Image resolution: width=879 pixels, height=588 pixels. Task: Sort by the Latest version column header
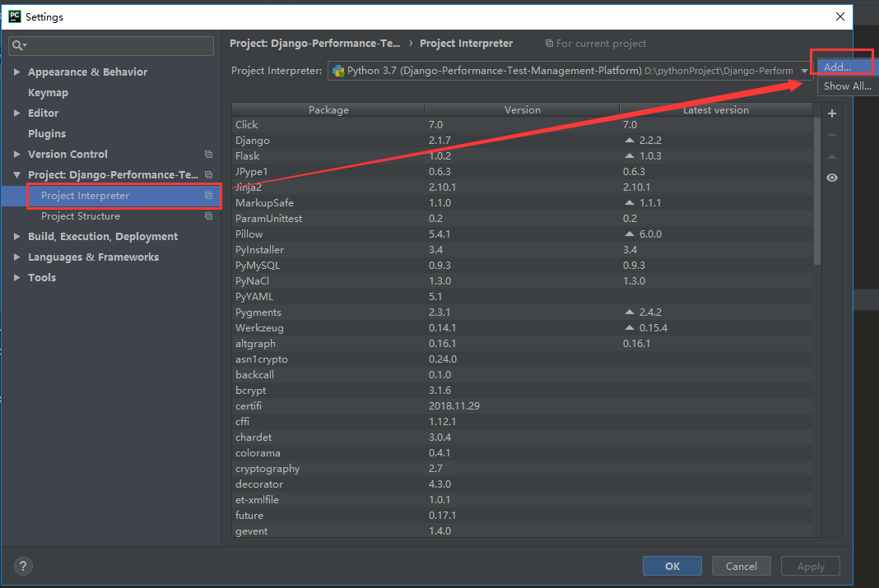click(x=716, y=109)
